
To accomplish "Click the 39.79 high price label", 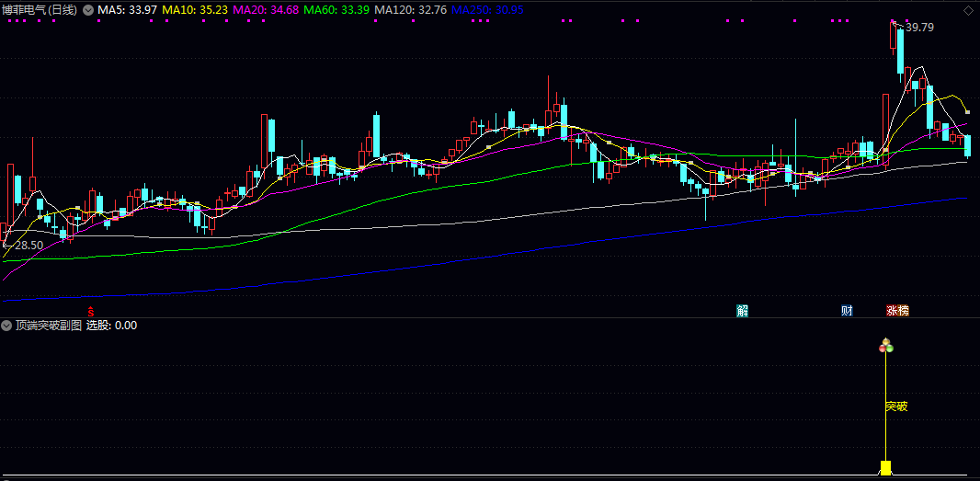I will coord(918,28).
